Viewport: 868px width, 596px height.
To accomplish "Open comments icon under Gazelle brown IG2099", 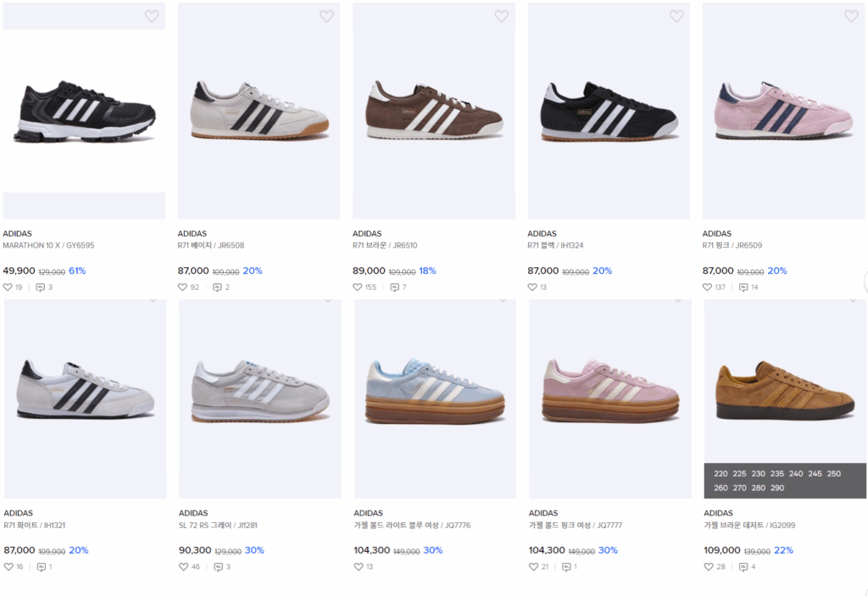I will coord(743,566).
